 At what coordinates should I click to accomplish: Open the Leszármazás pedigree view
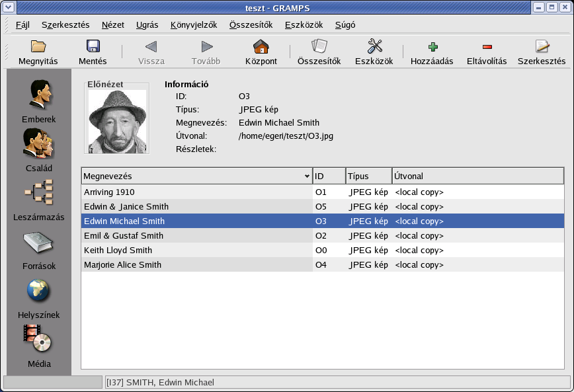coord(38,193)
